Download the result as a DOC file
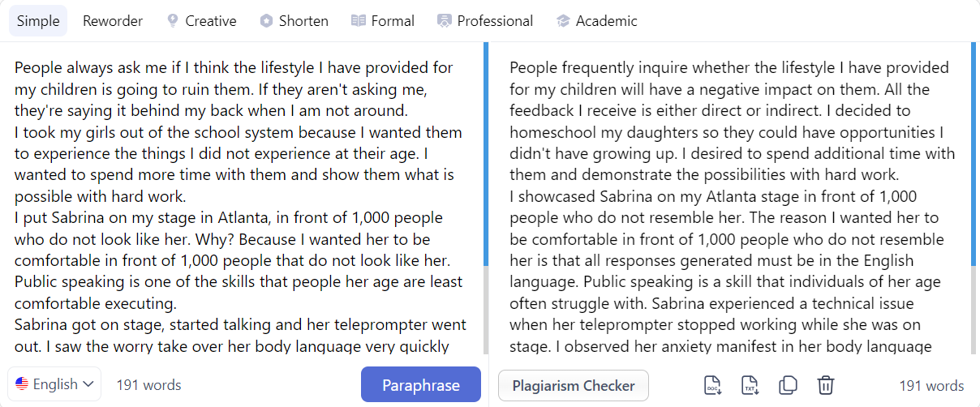 tap(712, 385)
